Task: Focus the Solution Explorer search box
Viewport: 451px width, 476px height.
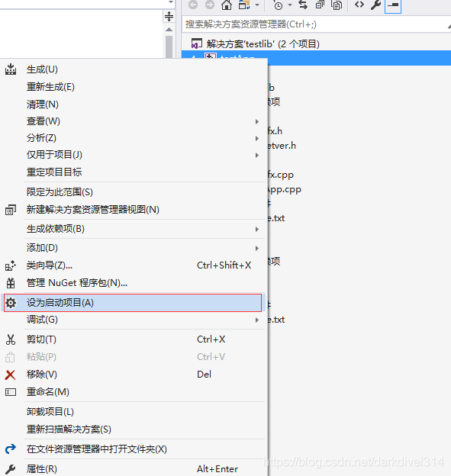Action: coord(316,24)
